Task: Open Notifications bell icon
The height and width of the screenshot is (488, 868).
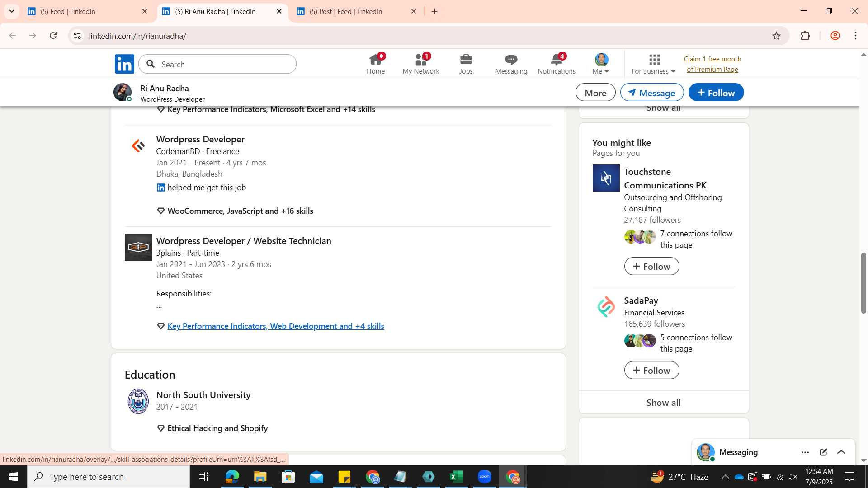Action: 557,64
